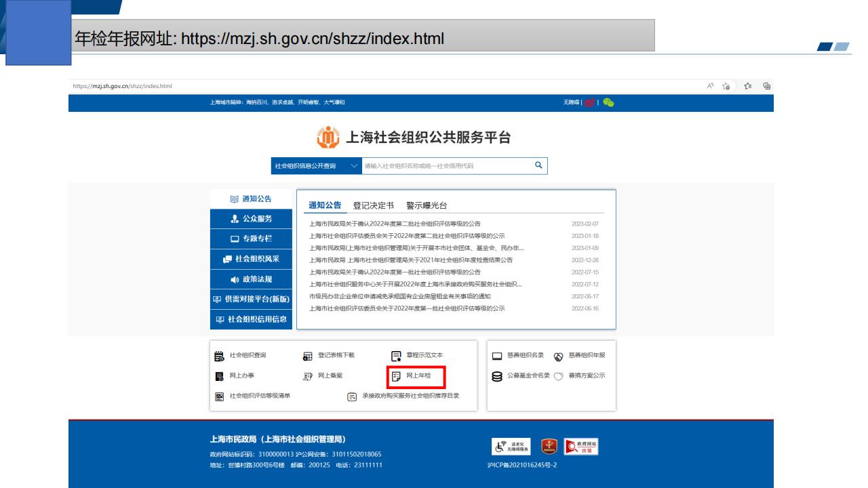Switch to the 登记决定书 tab
The width and height of the screenshot is (868, 488).
point(374,206)
